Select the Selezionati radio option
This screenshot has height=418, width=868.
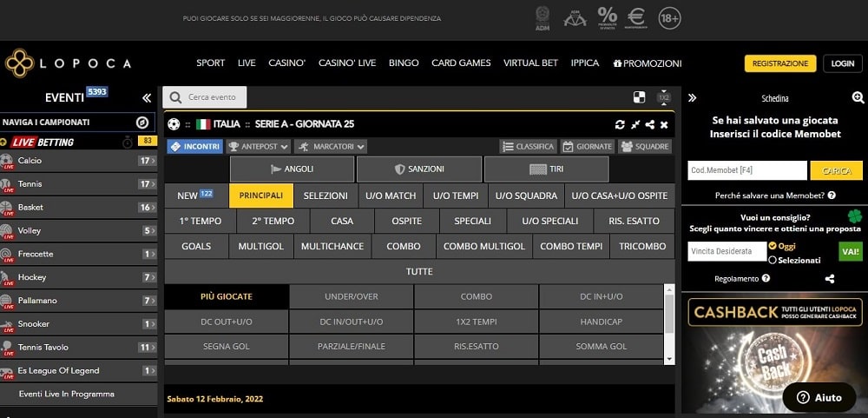(x=773, y=260)
